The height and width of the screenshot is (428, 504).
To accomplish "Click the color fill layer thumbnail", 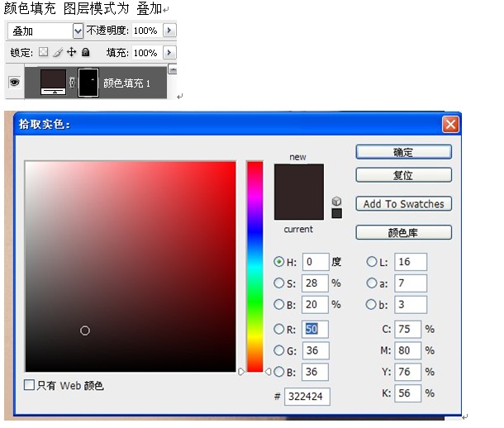I will [53, 82].
